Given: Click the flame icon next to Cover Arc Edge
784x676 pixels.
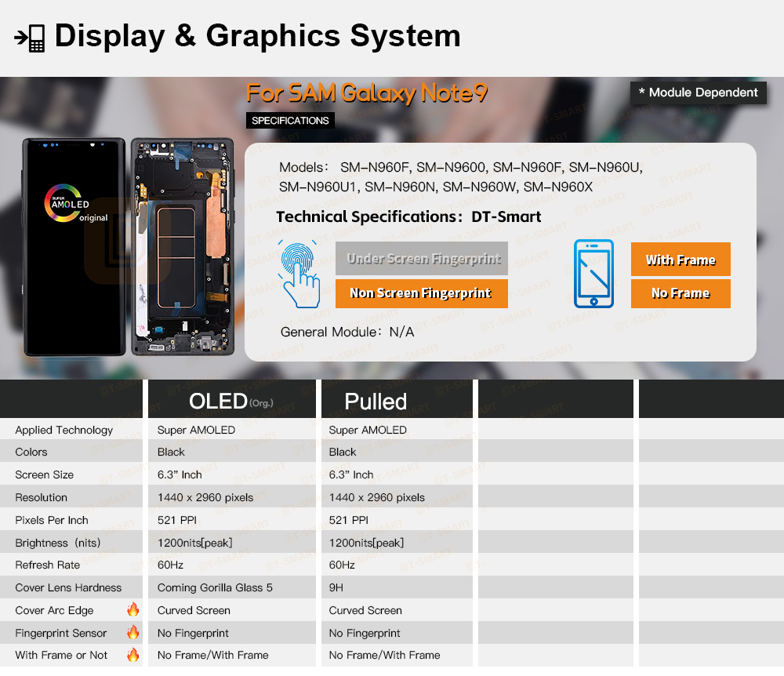Looking at the screenshot, I should point(132,609).
